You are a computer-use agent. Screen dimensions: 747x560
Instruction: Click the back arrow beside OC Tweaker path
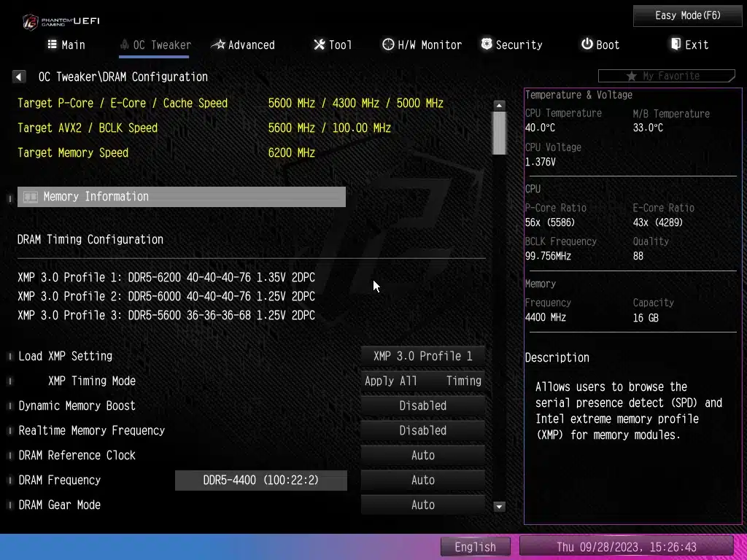click(19, 77)
